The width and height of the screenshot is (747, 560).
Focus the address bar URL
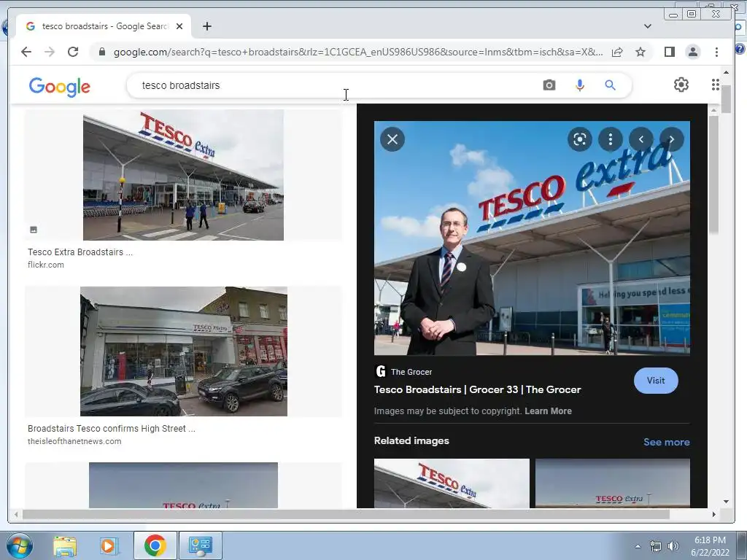click(x=358, y=52)
